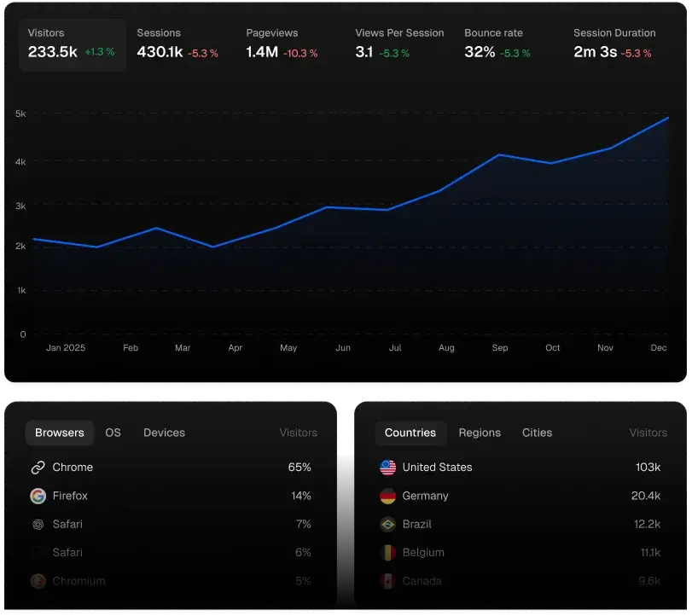692x616 pixels.
Task: Click the Jun axis label
Action: click(x=343, y=348)
